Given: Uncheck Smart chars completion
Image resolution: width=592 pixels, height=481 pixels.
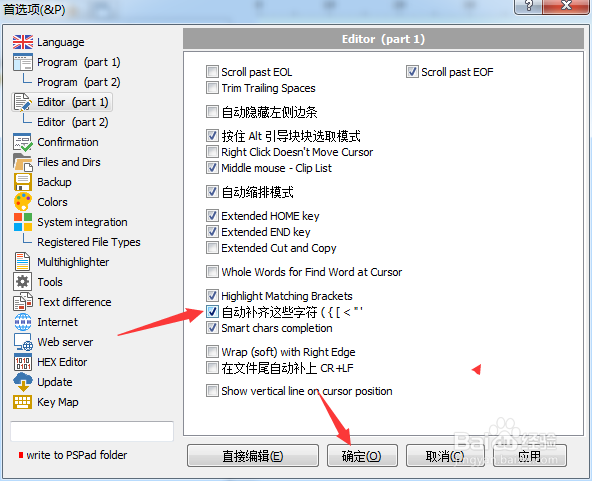Looking at the screenshot, I should tap(212, 328).
